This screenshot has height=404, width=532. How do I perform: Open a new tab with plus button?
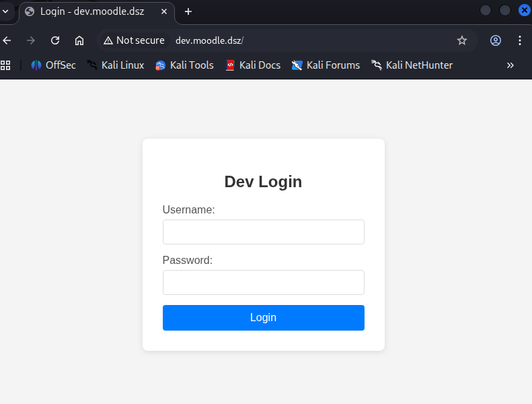click(188, 11)
